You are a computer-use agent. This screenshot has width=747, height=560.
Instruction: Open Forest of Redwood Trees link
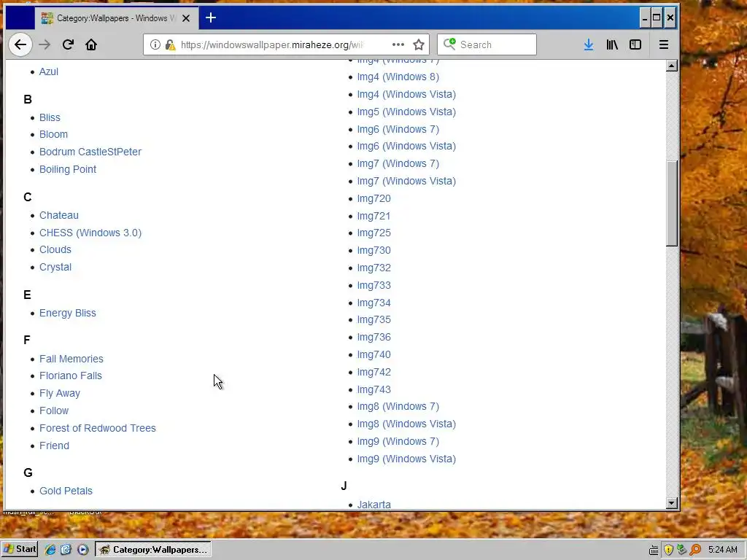pos(97,428)
